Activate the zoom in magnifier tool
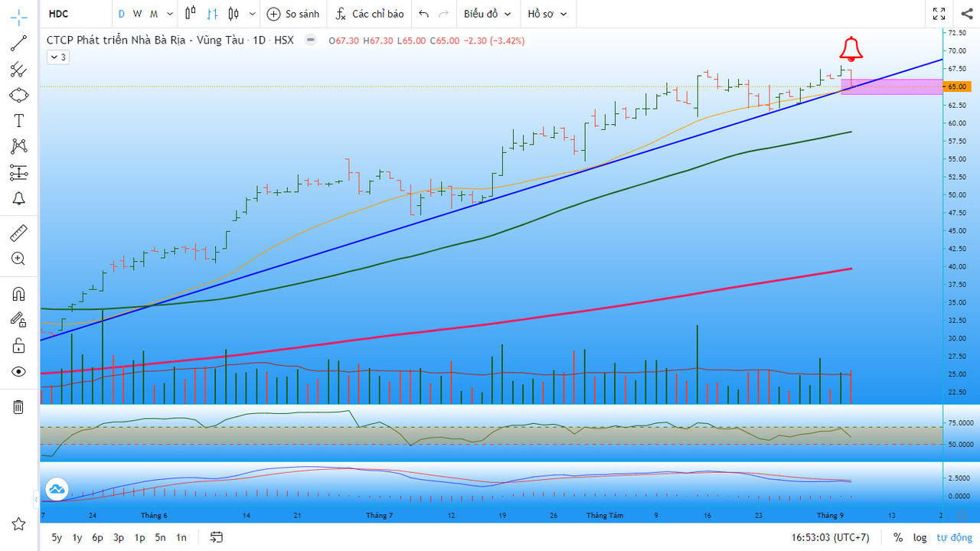This screenshot has width=980, height=551. pyautogui.click(x=18, y=259)
